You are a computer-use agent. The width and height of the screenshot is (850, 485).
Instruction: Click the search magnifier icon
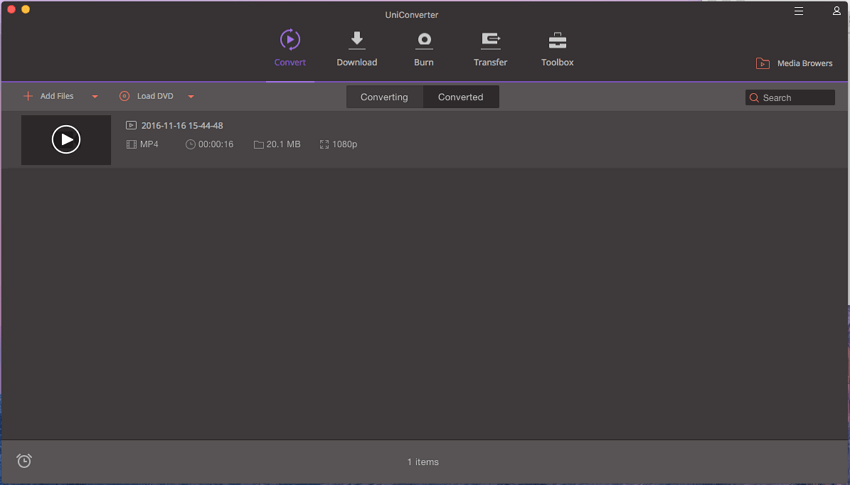(754, 98)
